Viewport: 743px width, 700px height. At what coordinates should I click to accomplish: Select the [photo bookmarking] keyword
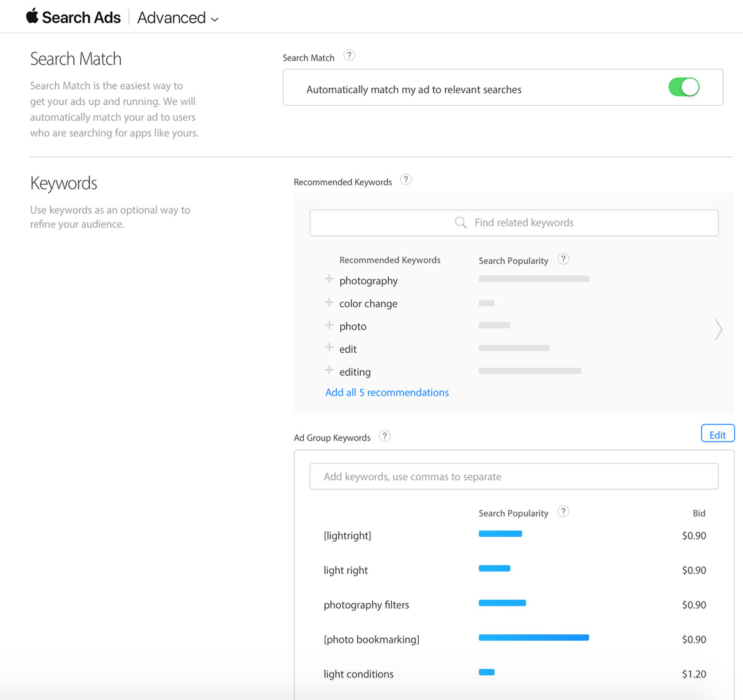pyautogui.click(x=371, y=639)
